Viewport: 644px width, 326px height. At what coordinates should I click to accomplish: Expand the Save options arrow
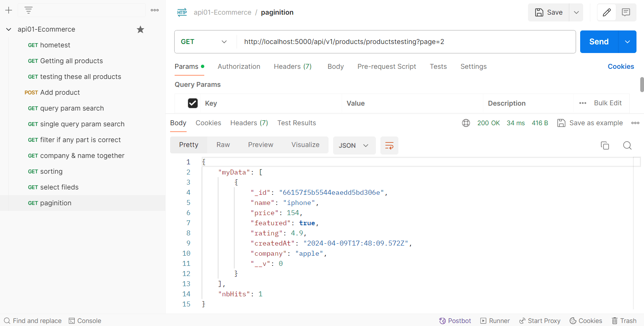tap(576, 12)
